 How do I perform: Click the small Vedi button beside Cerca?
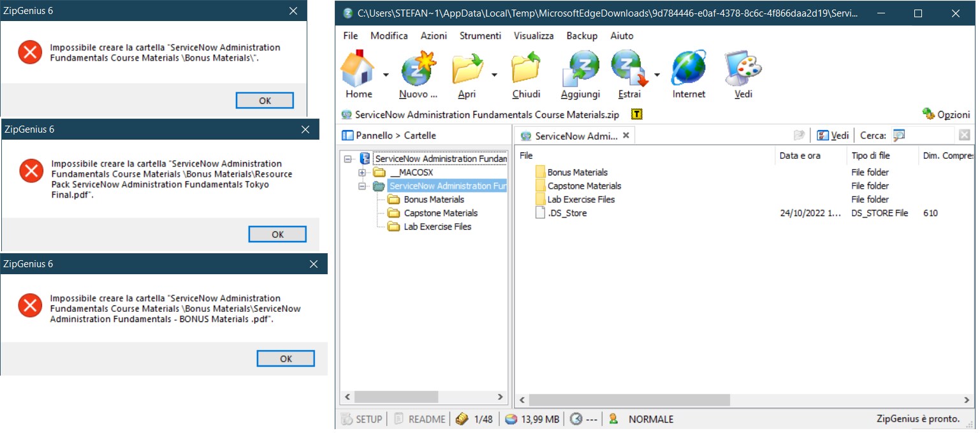point(833,135)
